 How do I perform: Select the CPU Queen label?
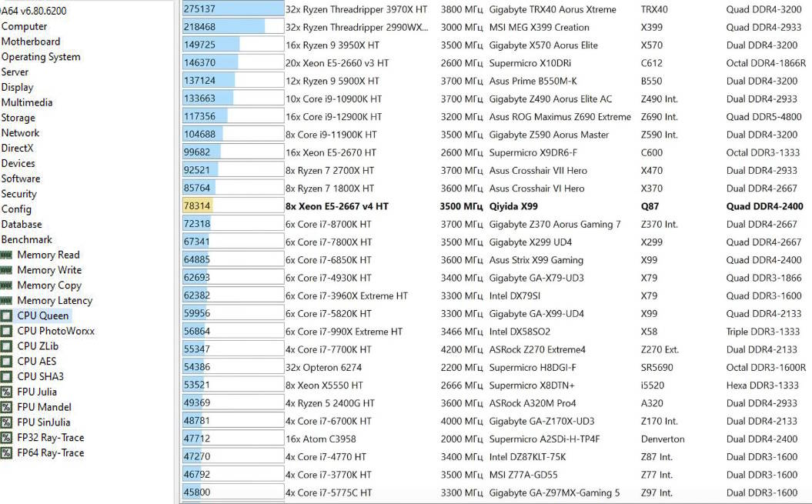coord(42,315)
